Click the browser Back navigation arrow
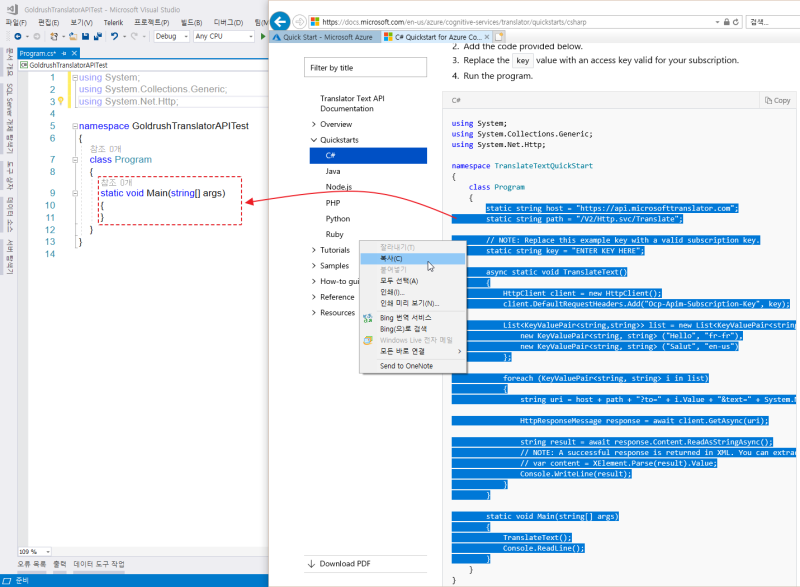The height and width of the screenshot is (587, 800). (280, 21)
